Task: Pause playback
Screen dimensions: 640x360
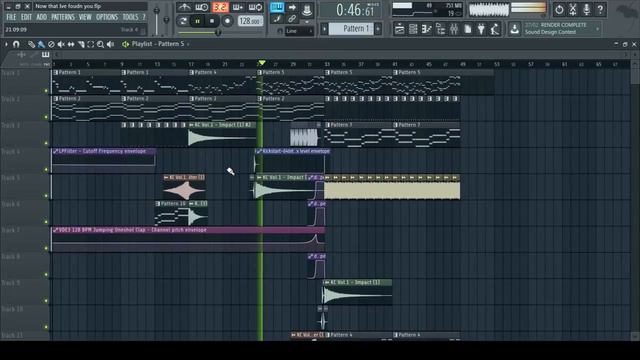Action: click(198, 21)
